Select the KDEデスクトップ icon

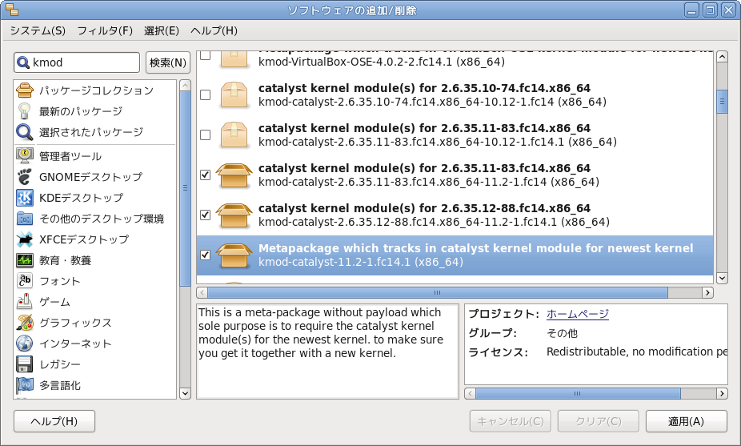pyautogui.click(x=25, y=197)
